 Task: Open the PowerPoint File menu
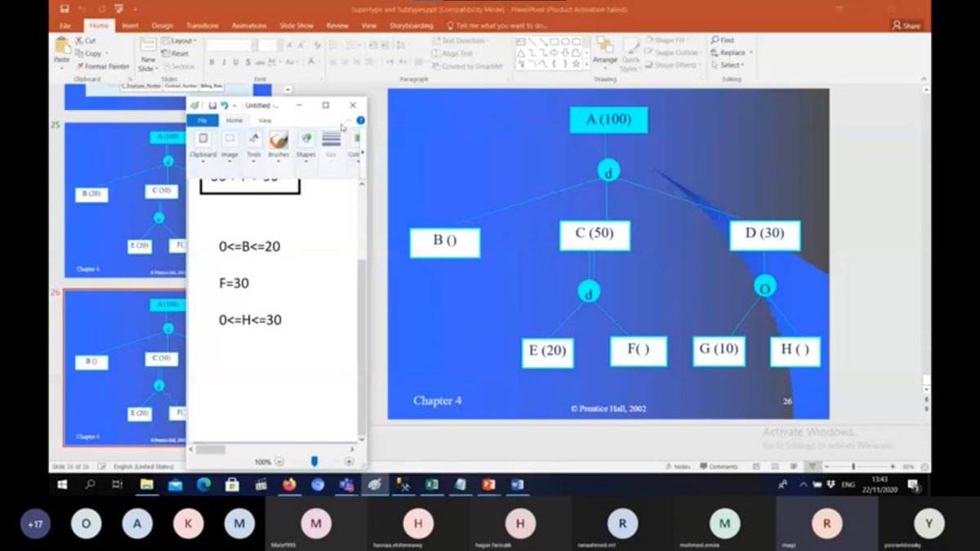(x=65, y=25)
